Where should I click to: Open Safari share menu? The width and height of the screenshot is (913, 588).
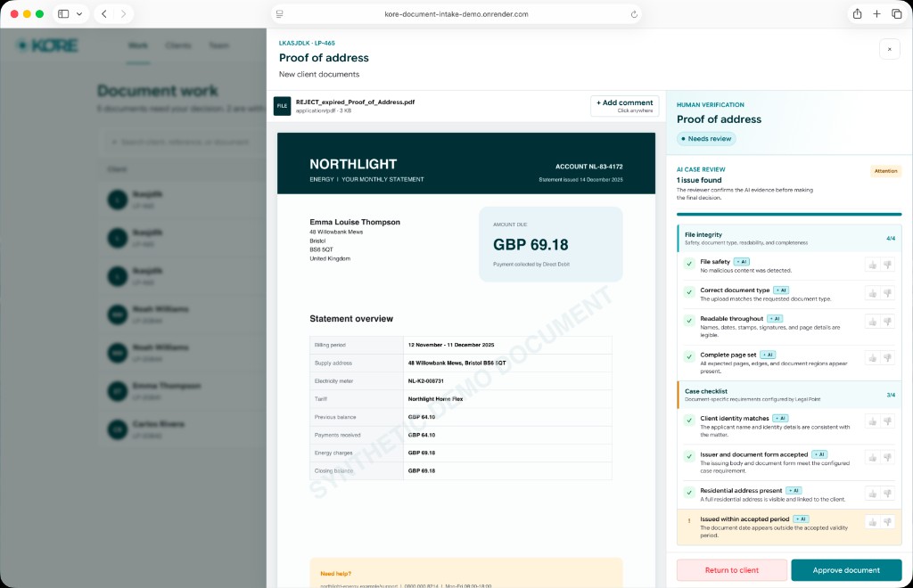click(857, 14)
